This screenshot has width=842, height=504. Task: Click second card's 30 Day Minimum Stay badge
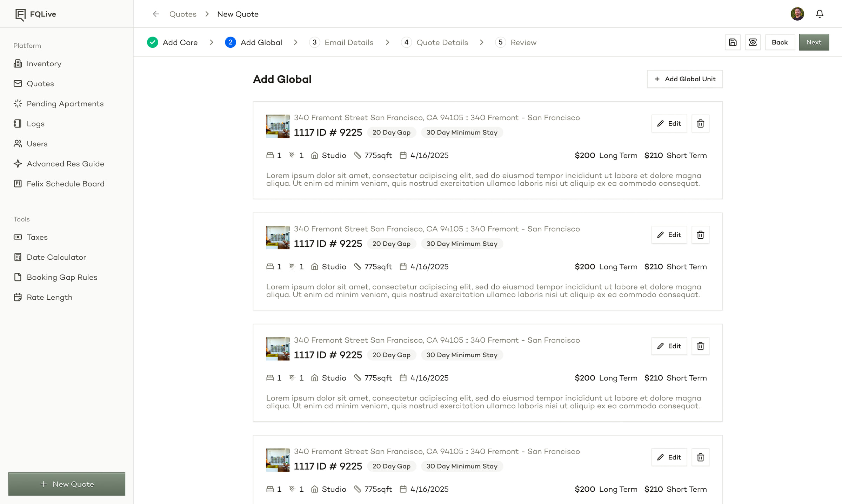[462, 244]
